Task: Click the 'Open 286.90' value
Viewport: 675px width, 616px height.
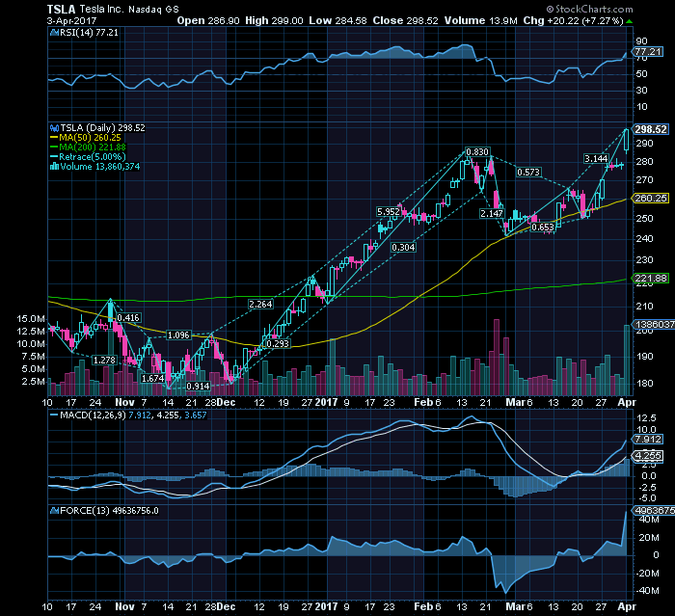Action: point(208,20)
